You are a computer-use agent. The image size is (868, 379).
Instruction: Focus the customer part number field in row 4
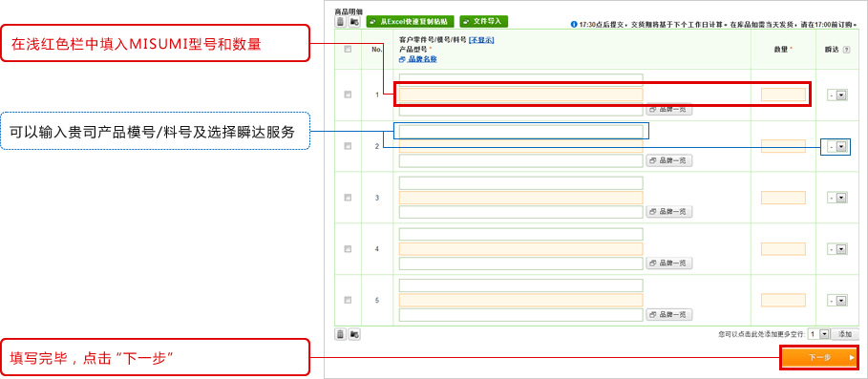point(521,235)
